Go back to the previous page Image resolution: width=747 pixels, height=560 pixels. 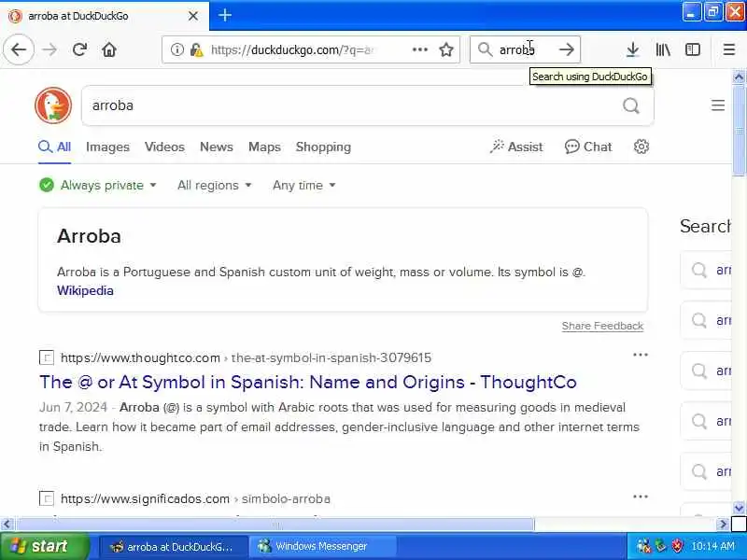[x=19, y=49]
